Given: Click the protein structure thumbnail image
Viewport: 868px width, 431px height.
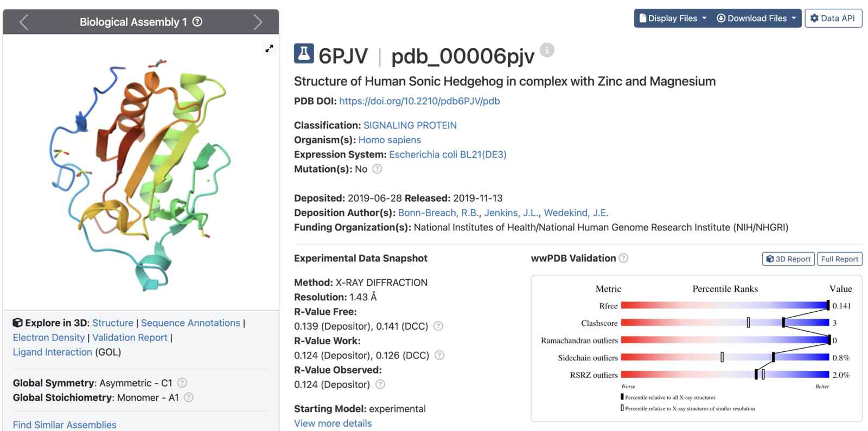Looking at the screenshot, I should click(141, 172).
